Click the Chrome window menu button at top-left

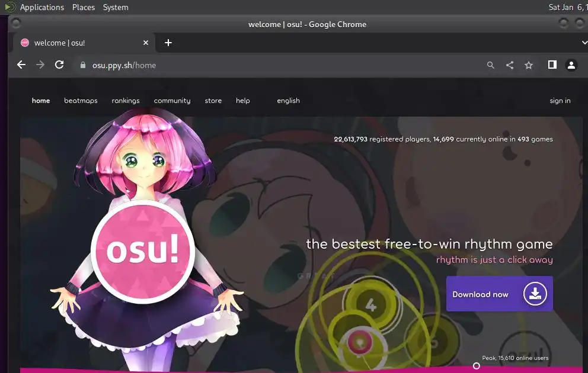pos(16,24)
